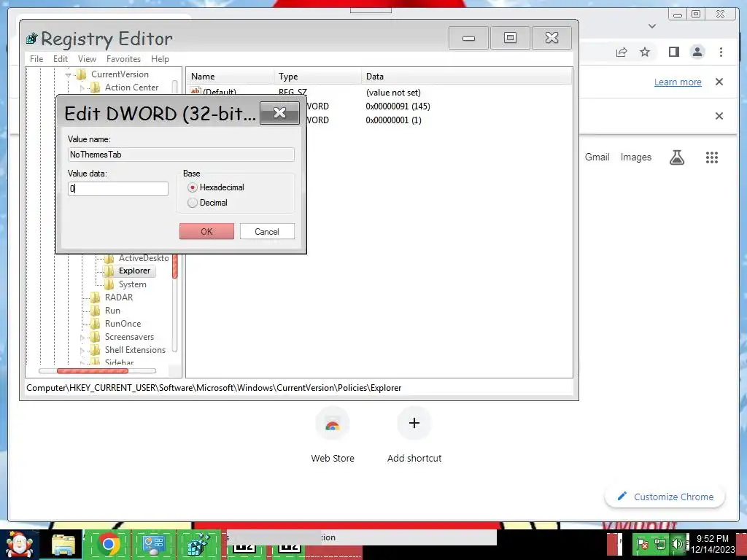The width and height of the screenshot is (747, 560).
Task: Open Chrome profile avatar icon
Action: (x=697, y=52)
